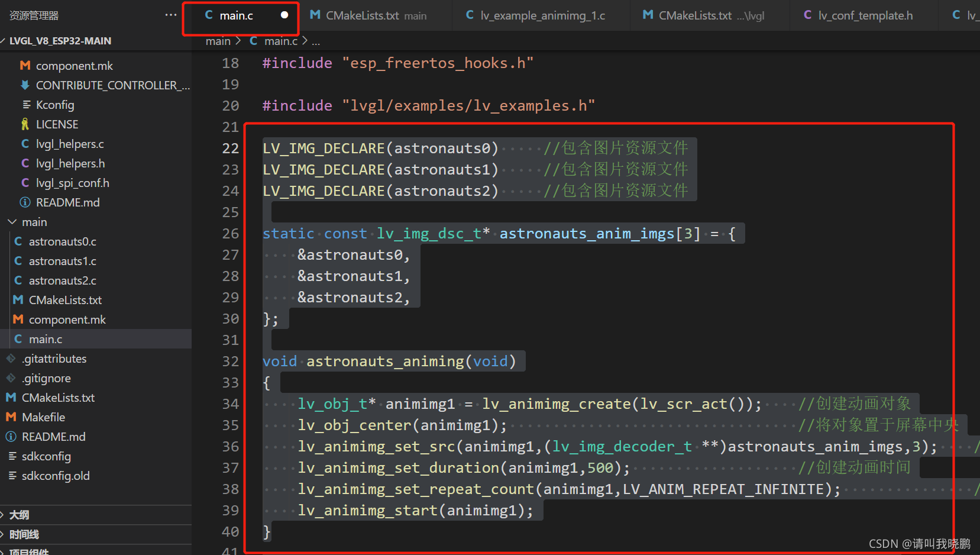Click the M icon on CMakeLists.txt main tab
This screenshot has width=980, height=555.
click(x=315, y=15)
